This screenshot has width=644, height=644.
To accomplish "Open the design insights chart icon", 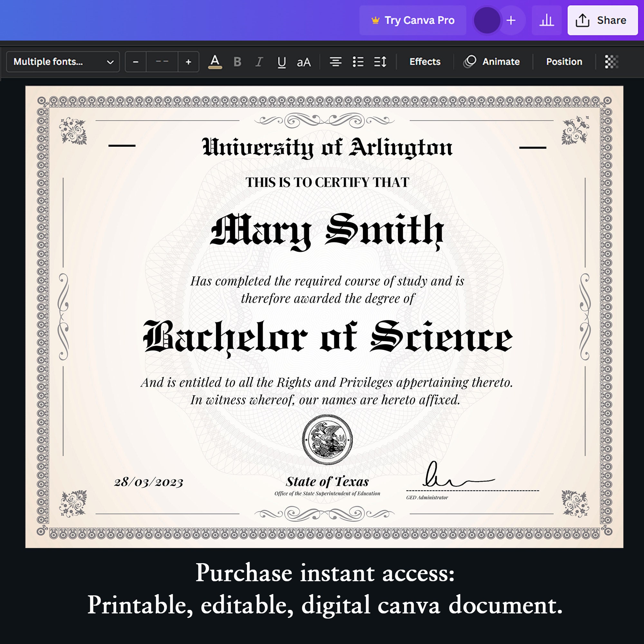I will tap(546, 20).
